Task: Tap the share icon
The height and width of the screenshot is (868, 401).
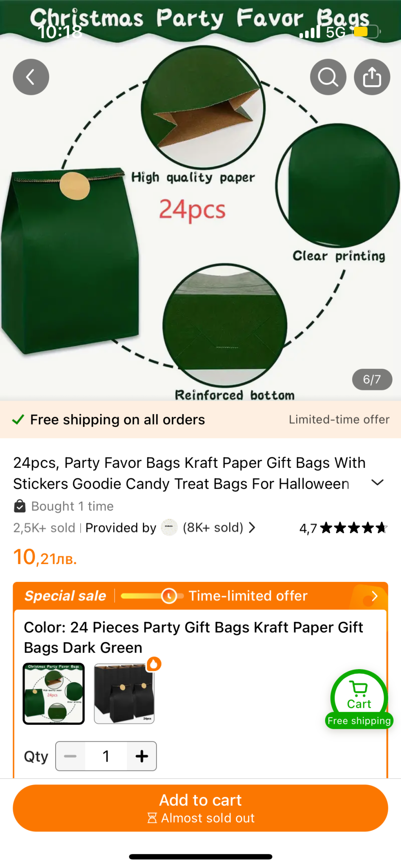Action: (x=372, y=77)
